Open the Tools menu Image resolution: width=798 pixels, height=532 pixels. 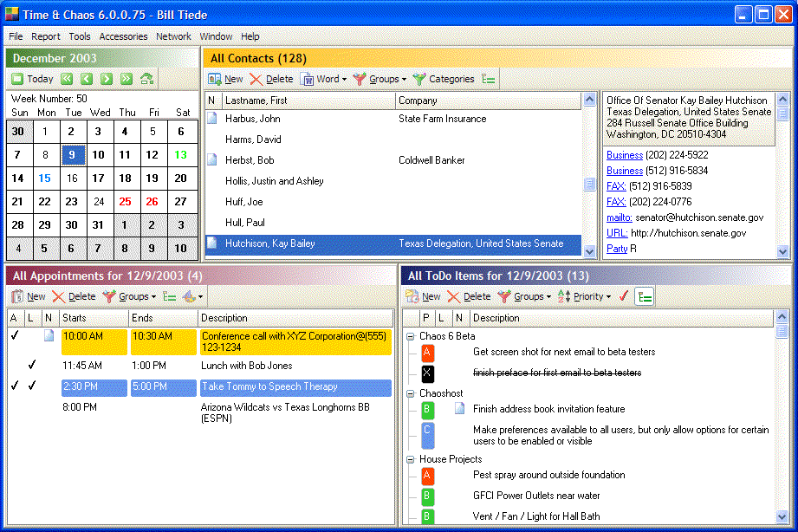(80, 36)
